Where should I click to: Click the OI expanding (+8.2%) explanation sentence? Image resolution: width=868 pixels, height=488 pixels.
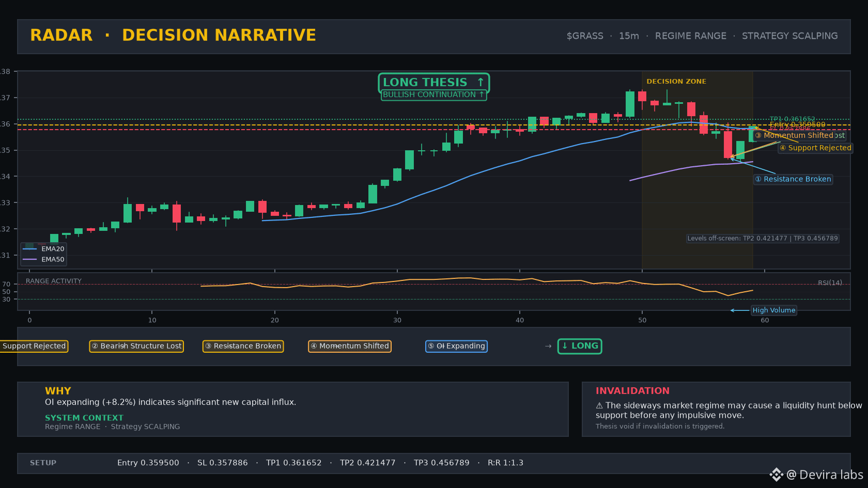click(x=171, y=402)
